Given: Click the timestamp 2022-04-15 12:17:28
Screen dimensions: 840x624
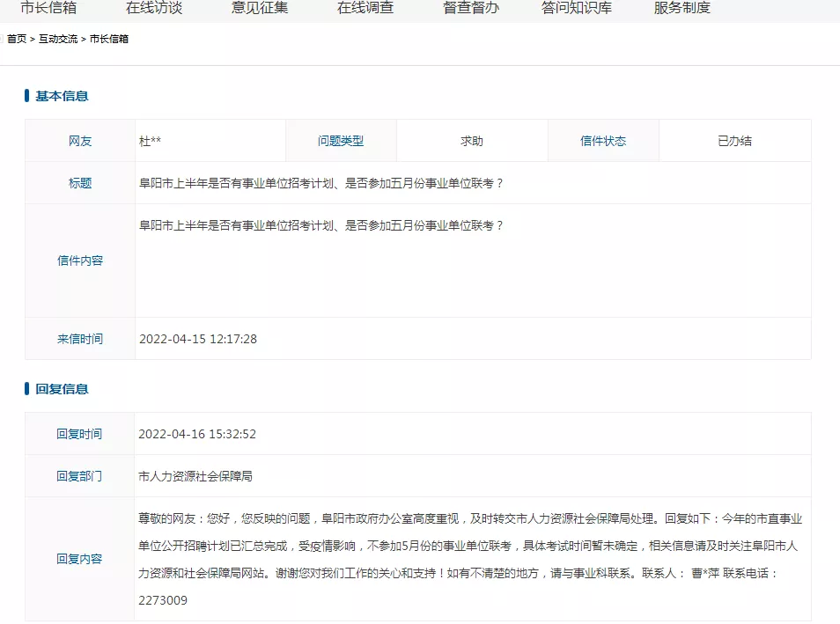Looking at the screenshot, I should [198, 339].
